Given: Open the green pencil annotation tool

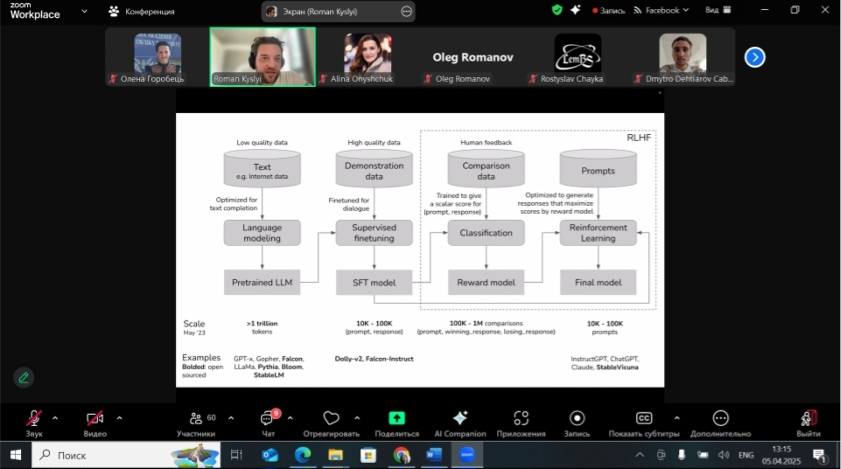Looking at the screenshot, I should pyautogui.click(x=22, y=377).
